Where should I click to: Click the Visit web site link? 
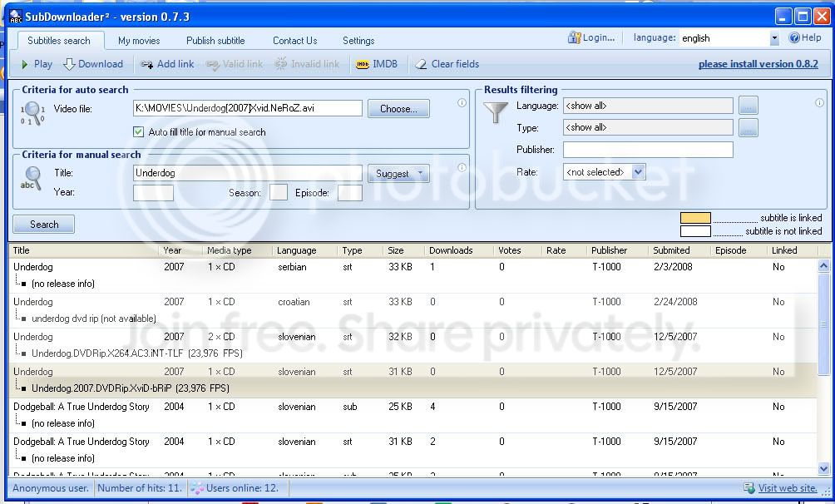[787, 488]
